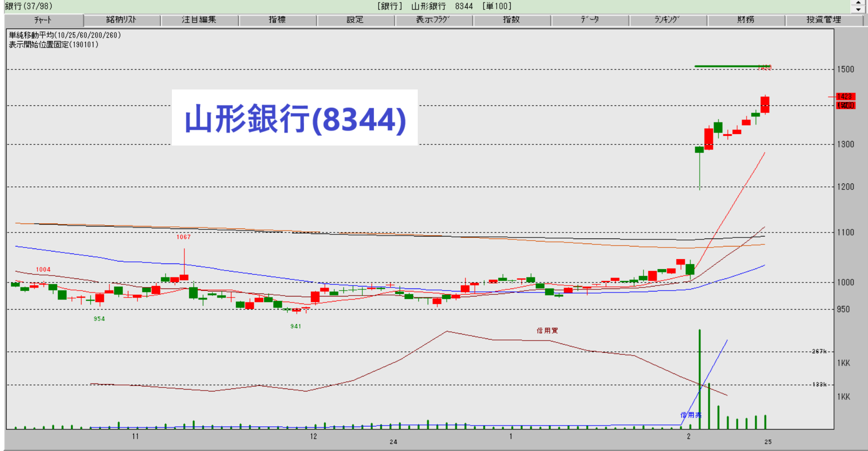The image size is (868, 451).
Task: Click the 954 low price label
Action: click(x=99, y=319)
